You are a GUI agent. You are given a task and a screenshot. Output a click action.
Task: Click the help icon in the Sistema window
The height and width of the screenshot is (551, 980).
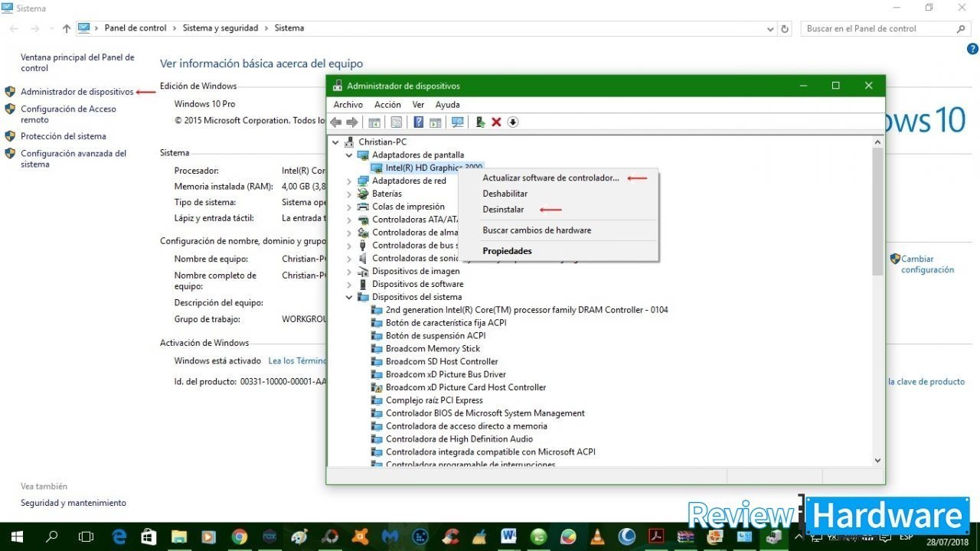(972, 49)
